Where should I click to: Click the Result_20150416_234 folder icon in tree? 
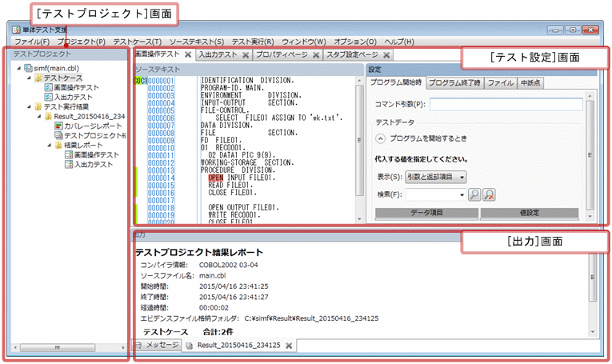(x=48, y=116)
